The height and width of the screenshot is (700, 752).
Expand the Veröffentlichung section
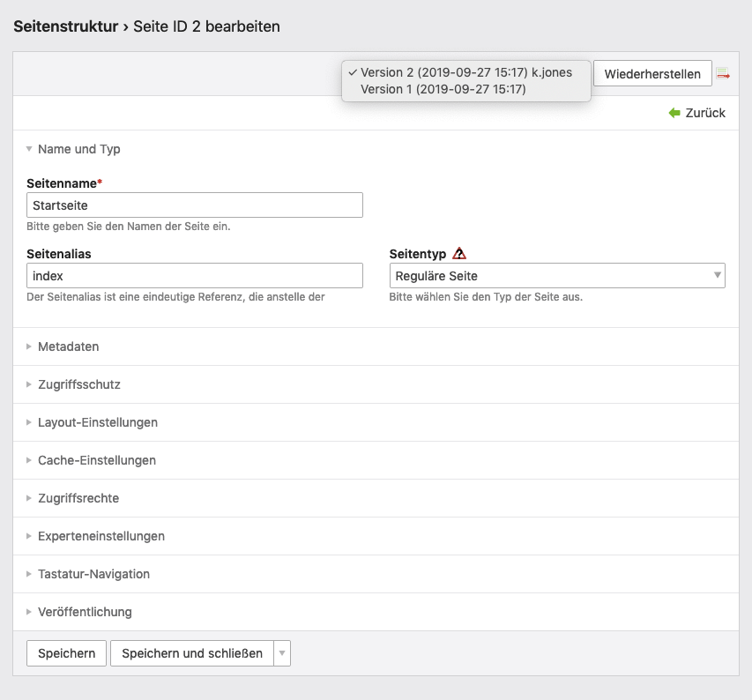pyautogui.click(x=79, y=612)
